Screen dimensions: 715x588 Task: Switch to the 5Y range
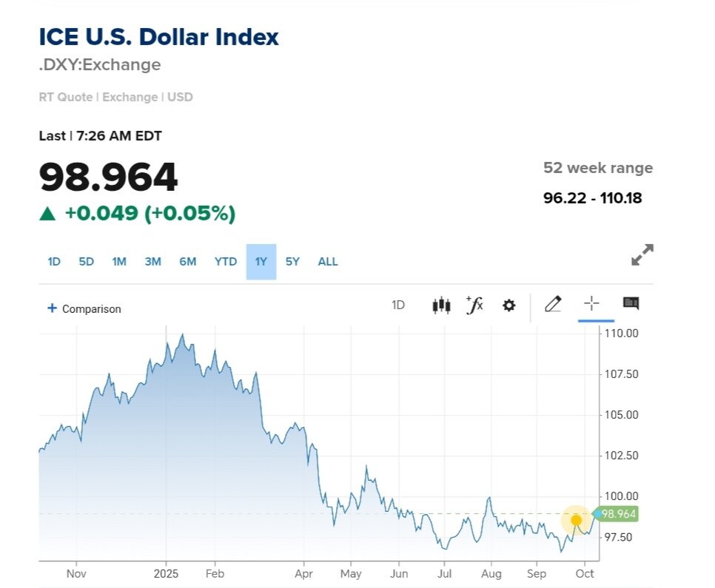[x=293, y=262]
